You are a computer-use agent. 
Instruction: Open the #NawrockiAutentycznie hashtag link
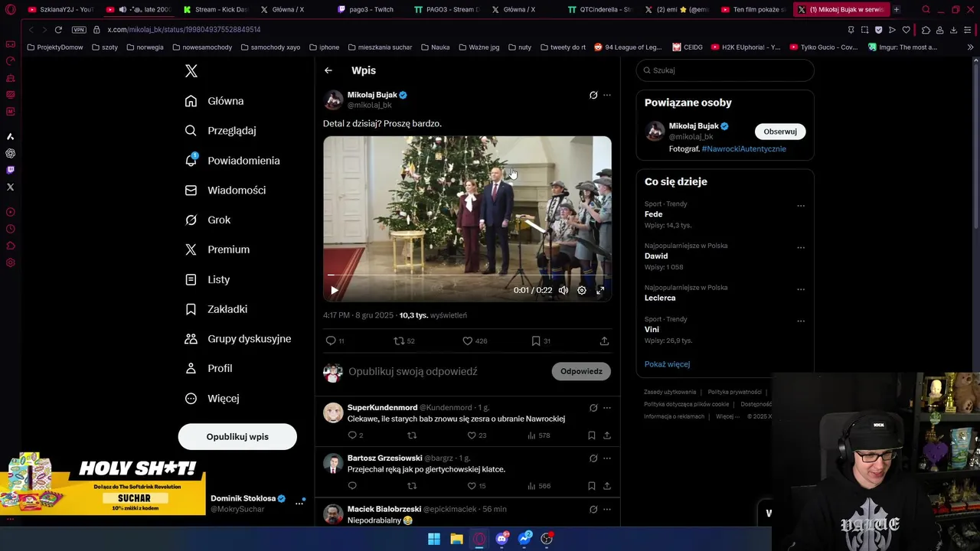[743, 148]
